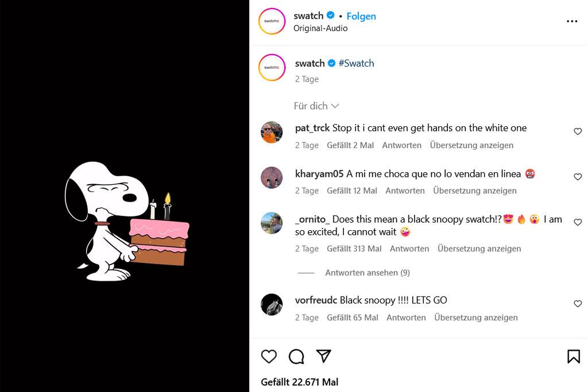View 'Gefällt 313 Mal' likes on _ornito_ comment

click(354, 249)
